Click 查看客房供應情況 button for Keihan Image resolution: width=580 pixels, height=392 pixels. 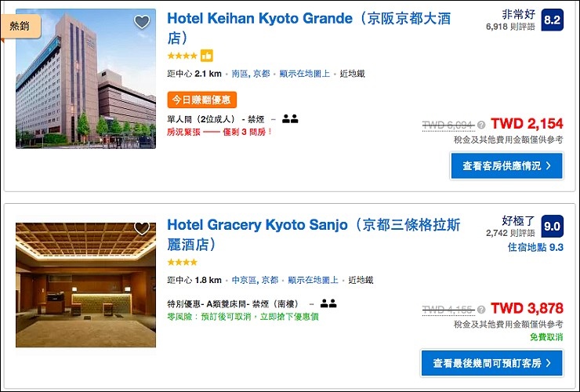pyautogui.click(x=506, y=165)
